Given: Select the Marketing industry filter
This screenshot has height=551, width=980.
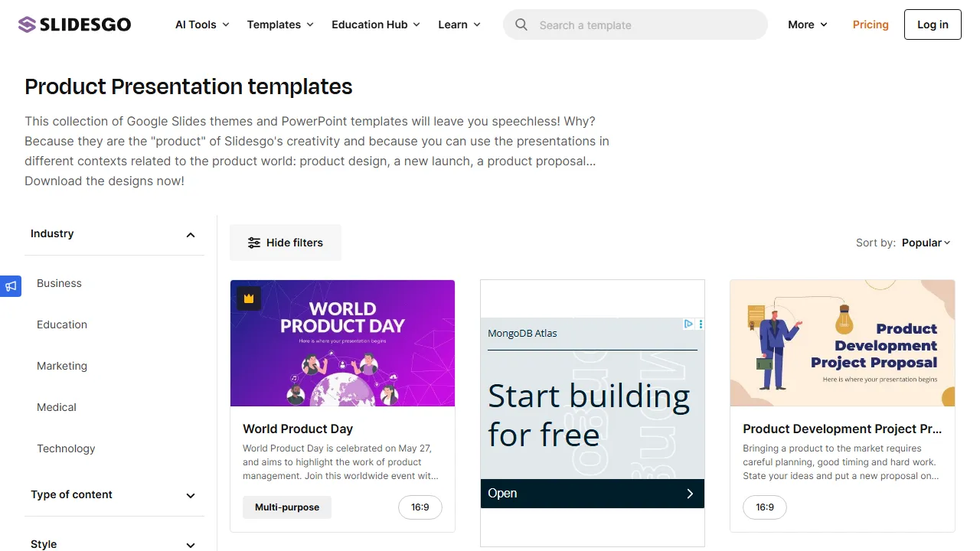Looking at the screenshot, I should coord(62,366).
